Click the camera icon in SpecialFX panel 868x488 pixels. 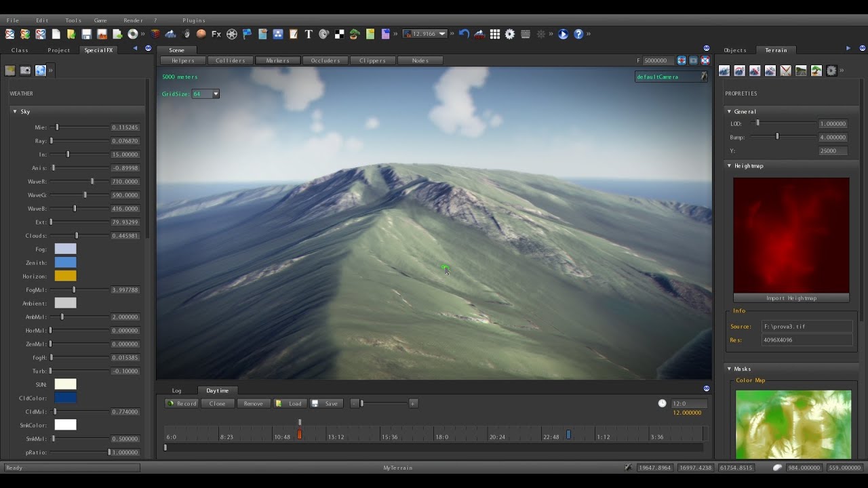click(x=25, y=70)
